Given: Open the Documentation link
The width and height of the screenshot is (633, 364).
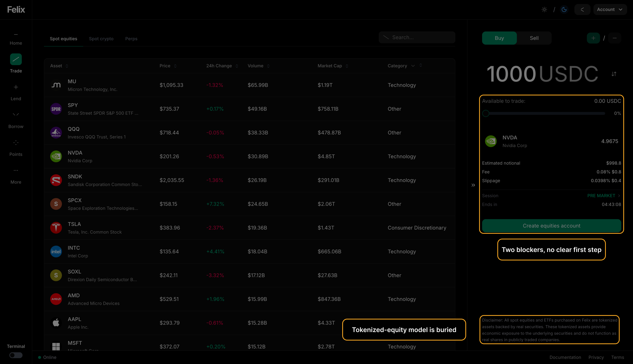Looking at the screenshot, I should [565, 357].
